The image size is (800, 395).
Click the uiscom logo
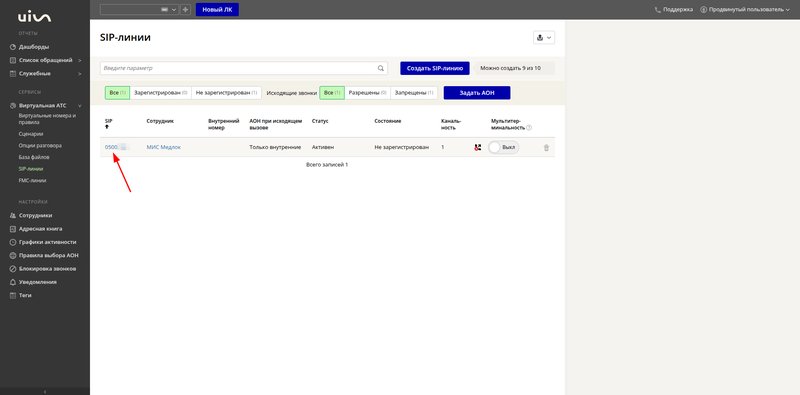pos(34,17)
